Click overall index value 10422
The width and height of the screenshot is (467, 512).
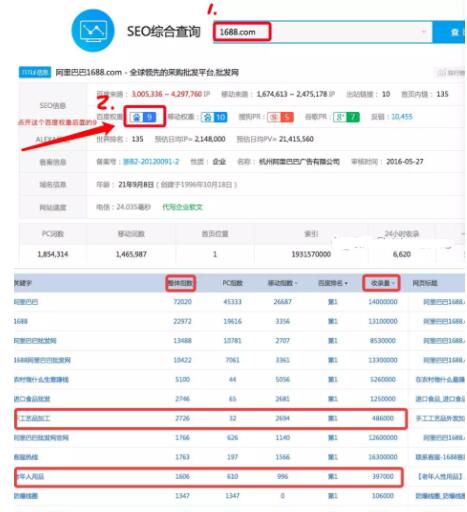(x=182, y=360)
